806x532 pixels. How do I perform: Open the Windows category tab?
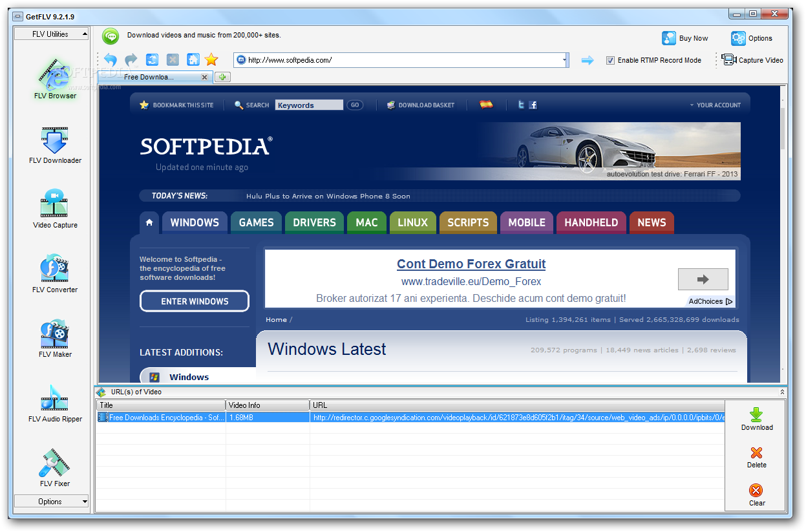coord(195,222)
